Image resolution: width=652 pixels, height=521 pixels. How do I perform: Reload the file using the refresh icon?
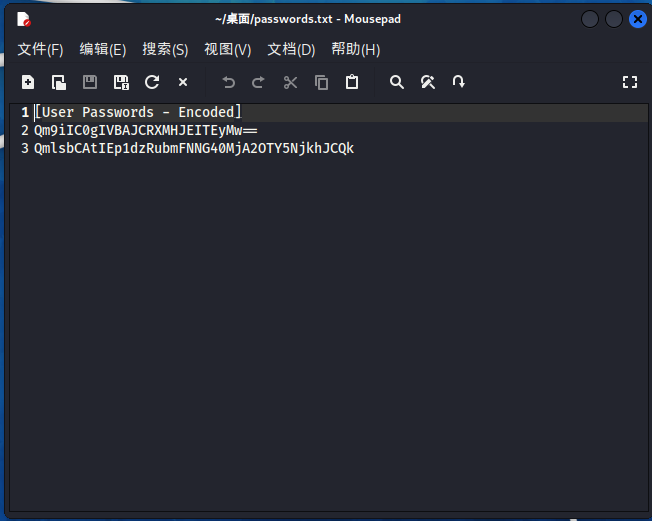pos(152,82)
